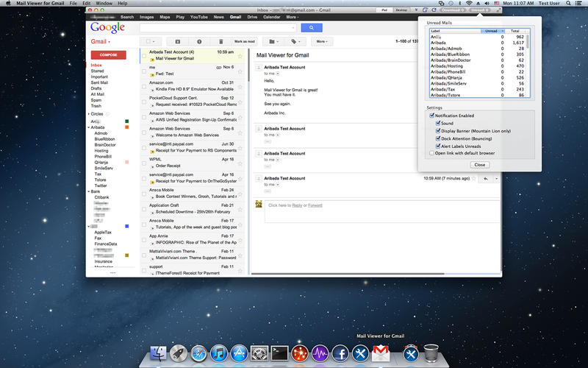The width and height of the screenshot is (588, 368).
Task: Click the reply arrow on last message
Action: coord(486,179)
